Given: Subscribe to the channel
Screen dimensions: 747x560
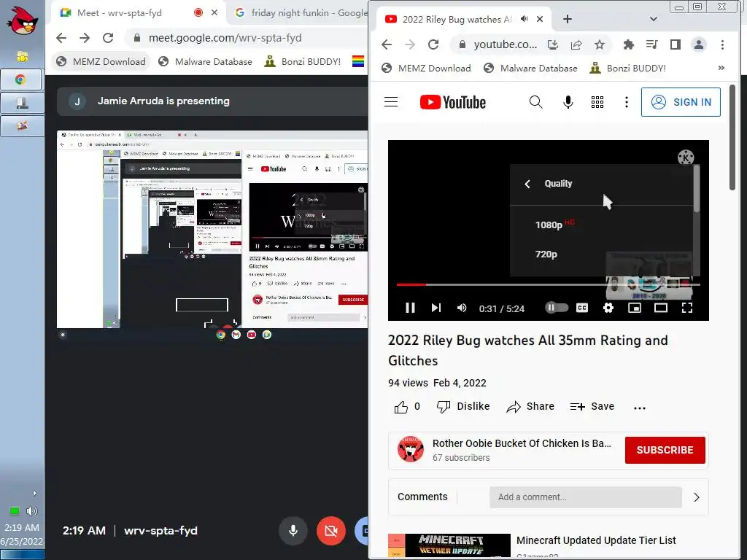Looking at the screenshot, I should click(x=665, y=450).
